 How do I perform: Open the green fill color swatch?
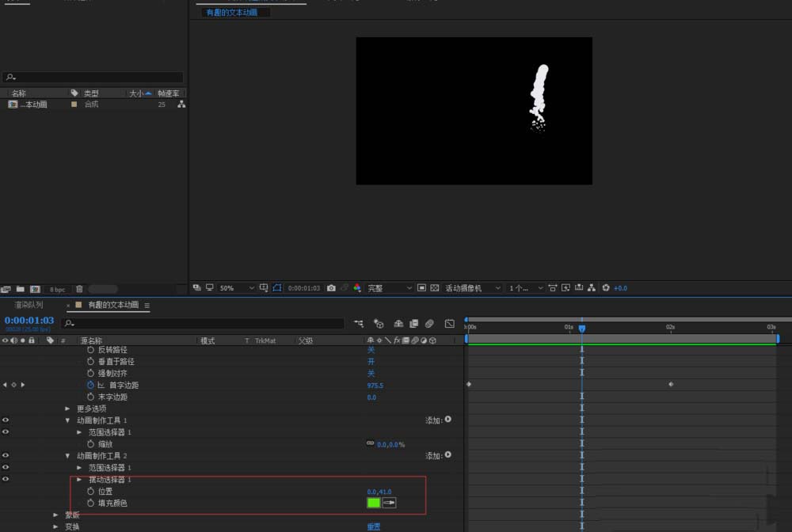point(373,503)
